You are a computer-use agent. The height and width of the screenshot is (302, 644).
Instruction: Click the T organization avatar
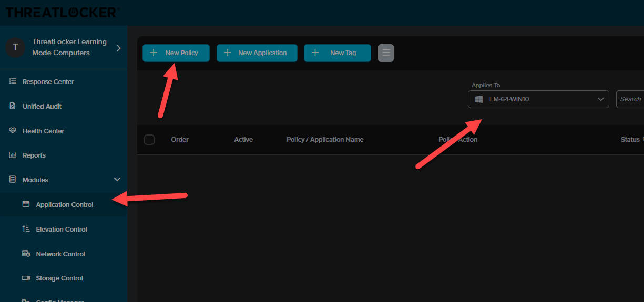[15, 47]
